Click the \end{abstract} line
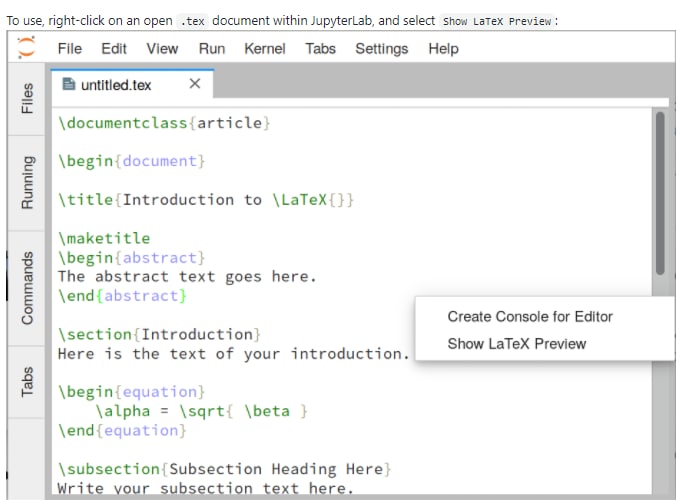The width and height of the screenshot is (678, 503). (122, 296)
